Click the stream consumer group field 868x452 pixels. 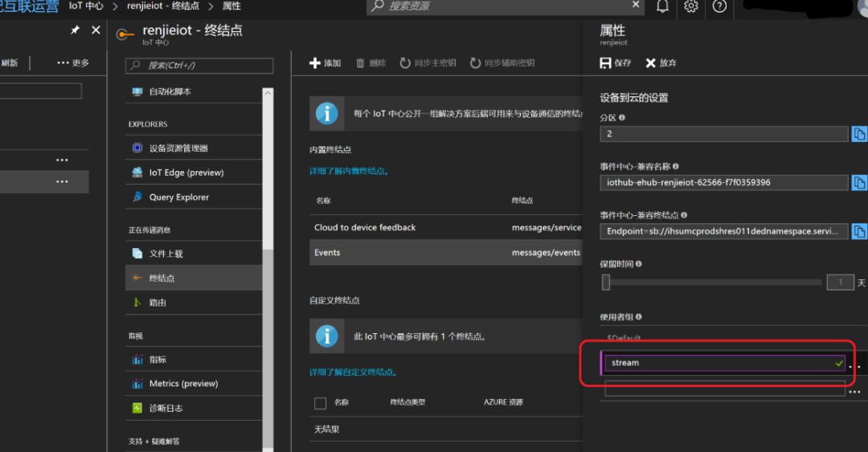pyautogui.click(x=725, y=363)
